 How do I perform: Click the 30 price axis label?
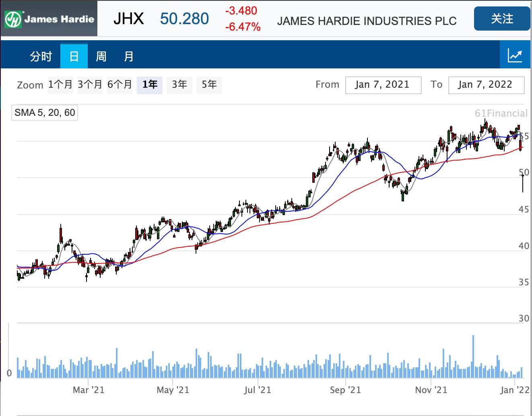point(524,318)
